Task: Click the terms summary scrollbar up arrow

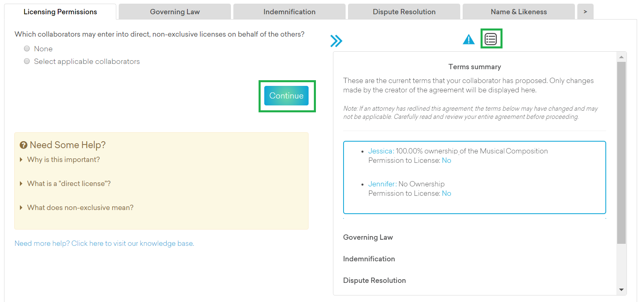Action: pos(621,57)
